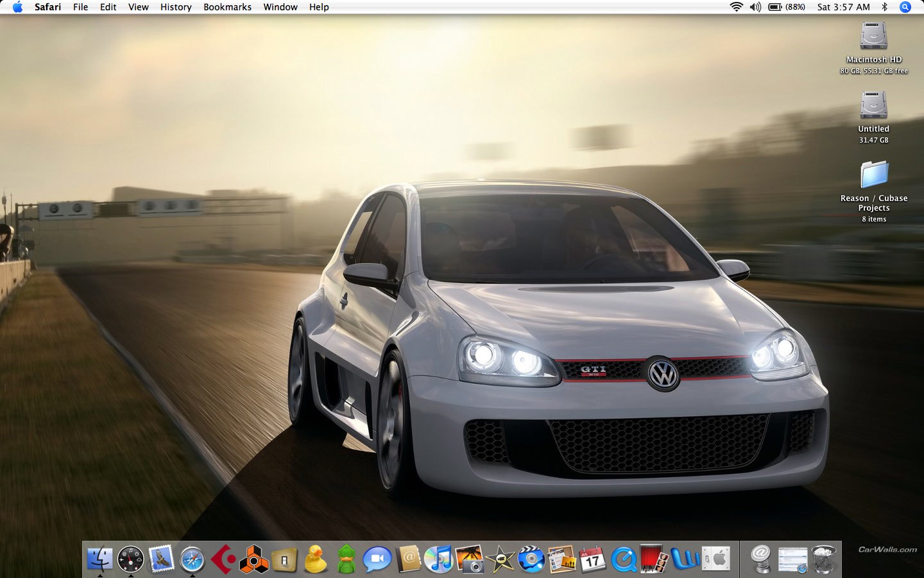Open Address Book in the dock

pyautogui.click(x=409, y=559)
